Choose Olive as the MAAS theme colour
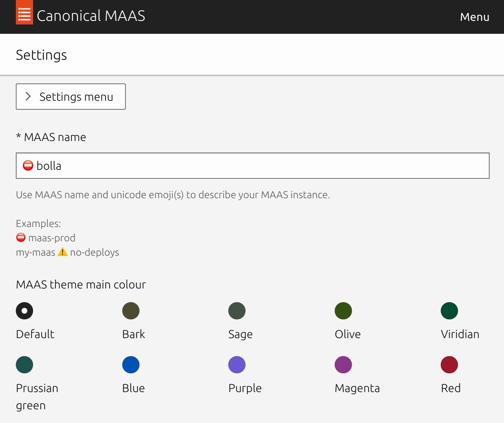This screenshot has width=504, height=423. pyautogui.click(x=343, y=310)
